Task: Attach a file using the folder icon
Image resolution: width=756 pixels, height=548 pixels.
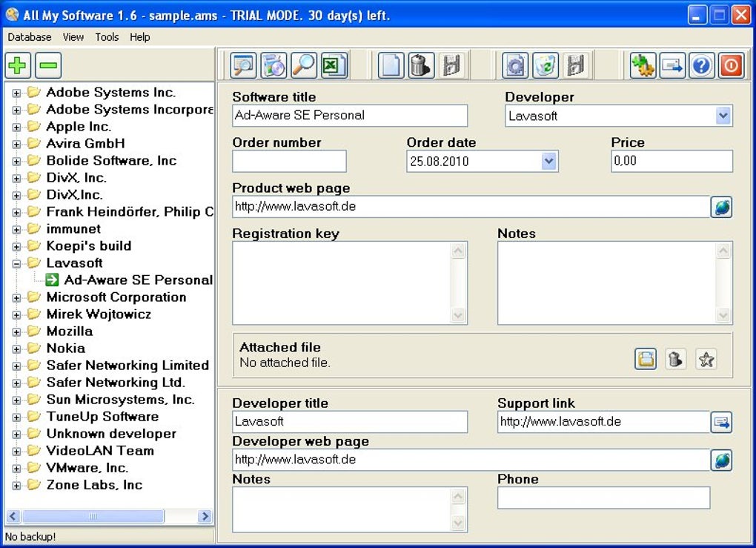Action: (646, 359)
